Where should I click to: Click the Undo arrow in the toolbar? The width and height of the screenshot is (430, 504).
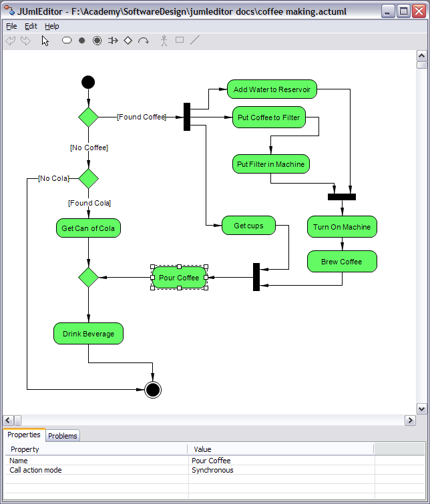pyautogui.click(x=11, y=41)
